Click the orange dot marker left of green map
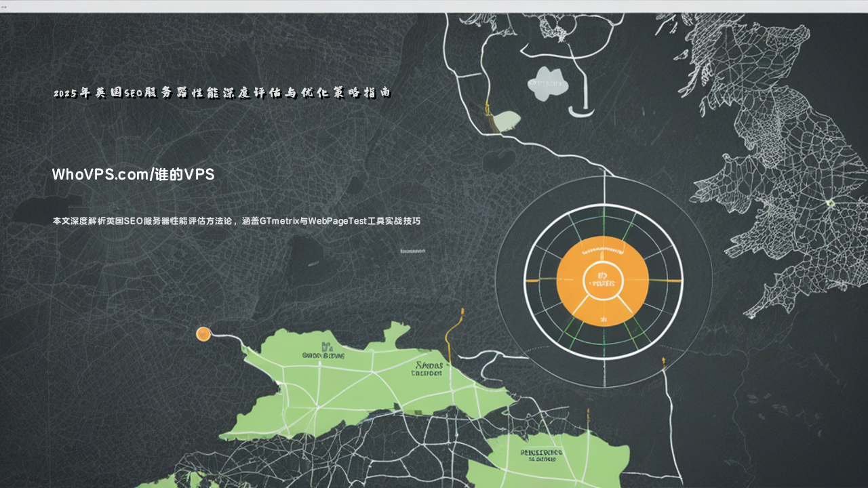868x488 pixels. (x=203, y=333)
